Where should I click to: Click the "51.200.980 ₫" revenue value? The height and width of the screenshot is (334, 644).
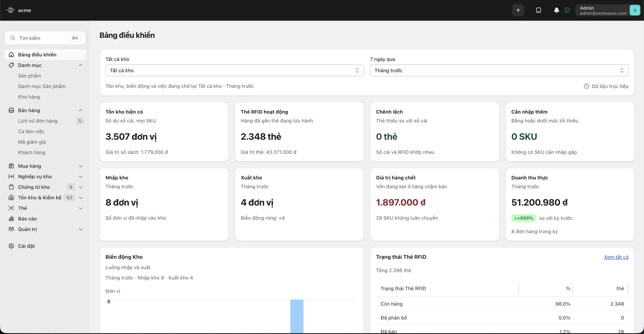539,203
